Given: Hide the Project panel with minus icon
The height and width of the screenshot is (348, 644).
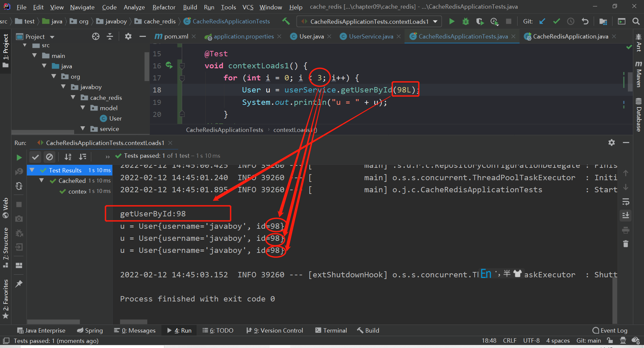Looking at the screenshot, I should click(x=143, y=36).
